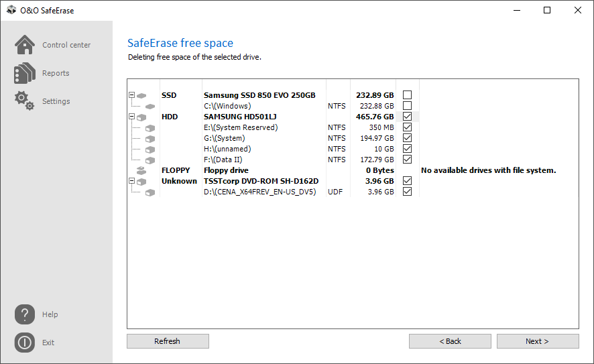
Task: Collapse the Unknown DVD-ROM tree node
Action: [x=131, y=181]
